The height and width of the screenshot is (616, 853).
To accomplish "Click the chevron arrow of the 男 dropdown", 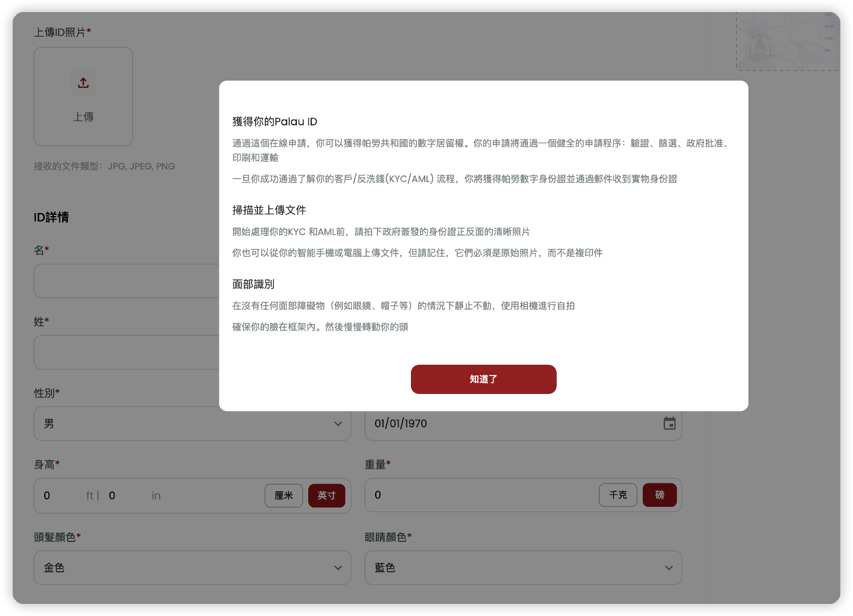I will coord(338,424).
